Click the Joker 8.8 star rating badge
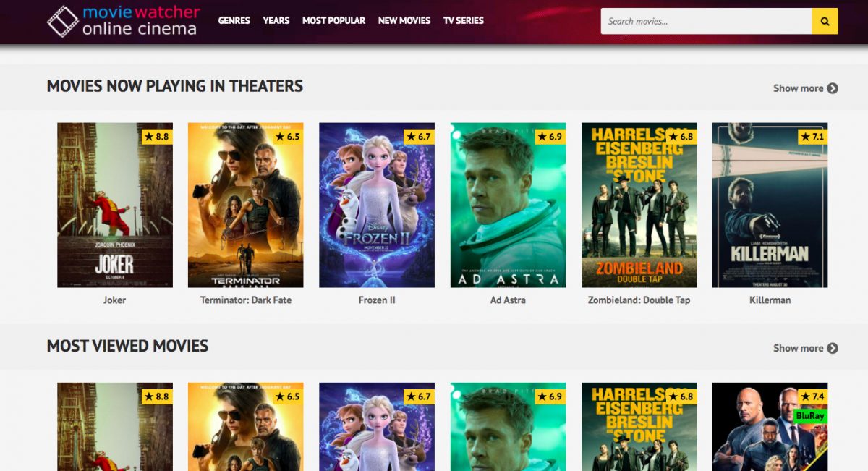 (x=156, y=137)
